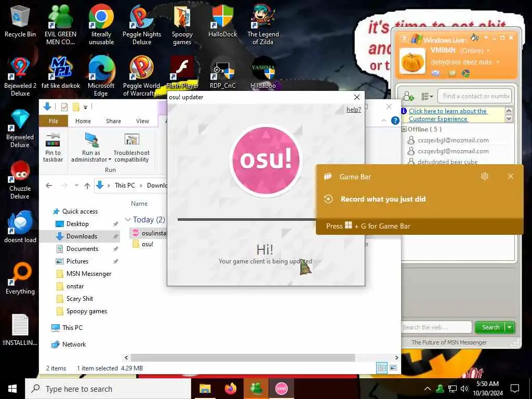Select the osu! folder in file list
532x399 pixels.
click(x=147, y=244)
